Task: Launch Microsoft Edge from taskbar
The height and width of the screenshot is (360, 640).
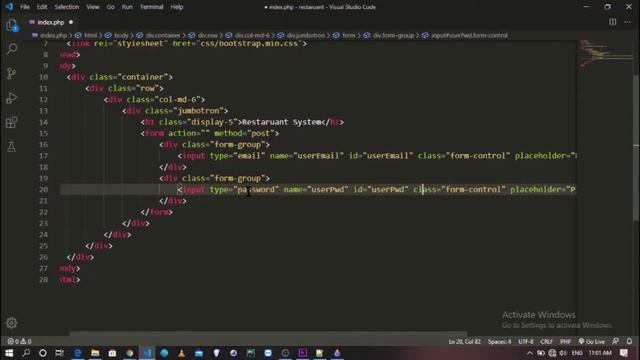Action: (x=78, y=353)
